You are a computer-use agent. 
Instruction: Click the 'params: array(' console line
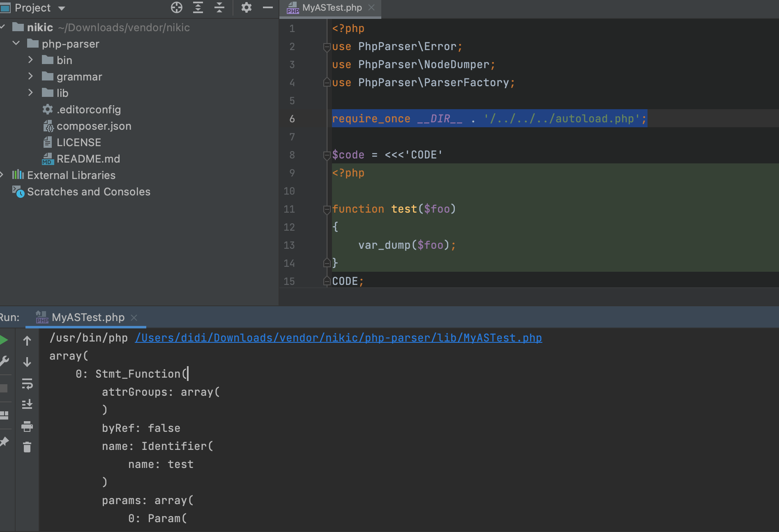148,500
